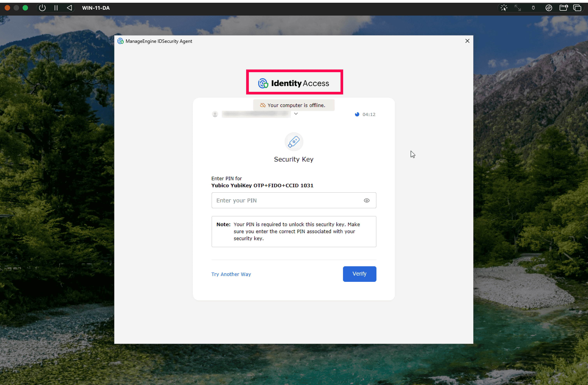
Task: Click the Verify button
Action: [359, 274]
